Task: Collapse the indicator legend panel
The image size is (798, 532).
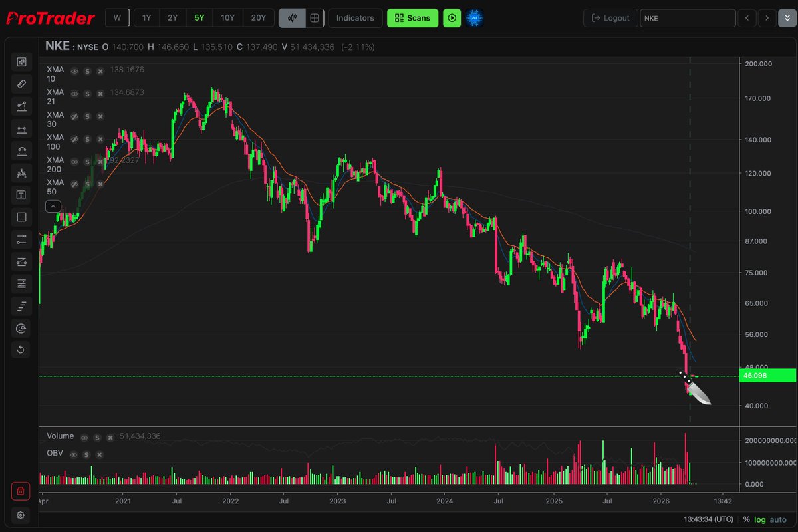Action: [53, 206]
